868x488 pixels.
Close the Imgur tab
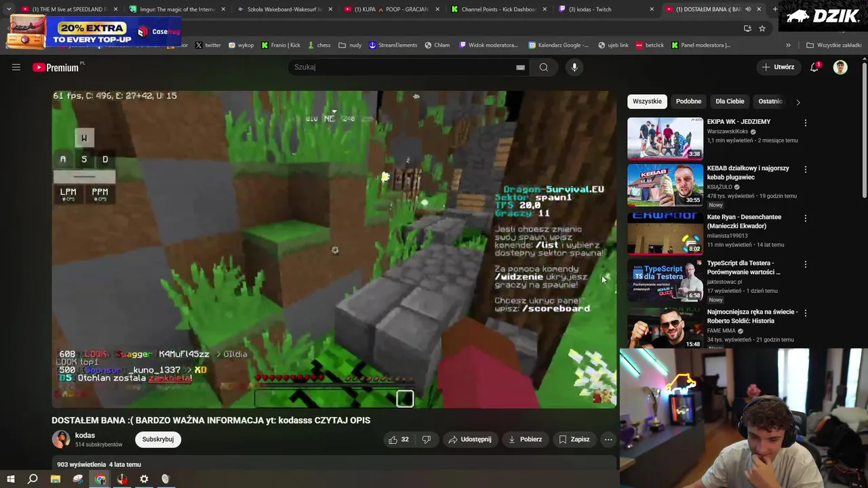tap(222, 9)
